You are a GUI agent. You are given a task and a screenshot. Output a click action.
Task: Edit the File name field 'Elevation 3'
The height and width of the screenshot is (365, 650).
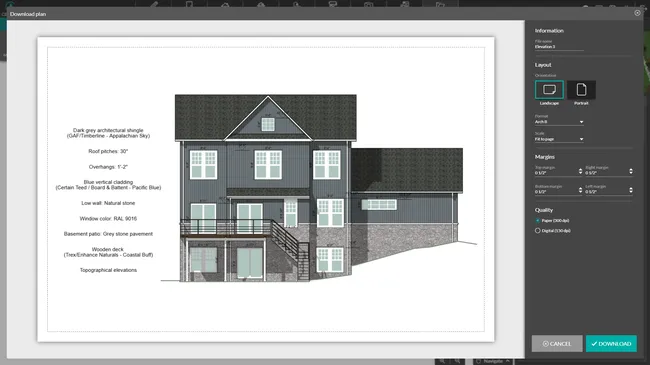pyautogui.click(x=559, y=47)
